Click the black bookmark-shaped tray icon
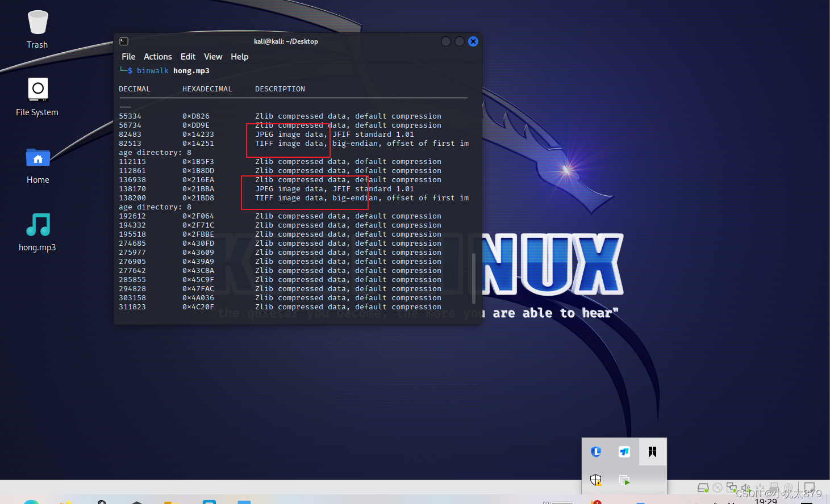Viewport: 830px width, 504px height. pos(652,452)
